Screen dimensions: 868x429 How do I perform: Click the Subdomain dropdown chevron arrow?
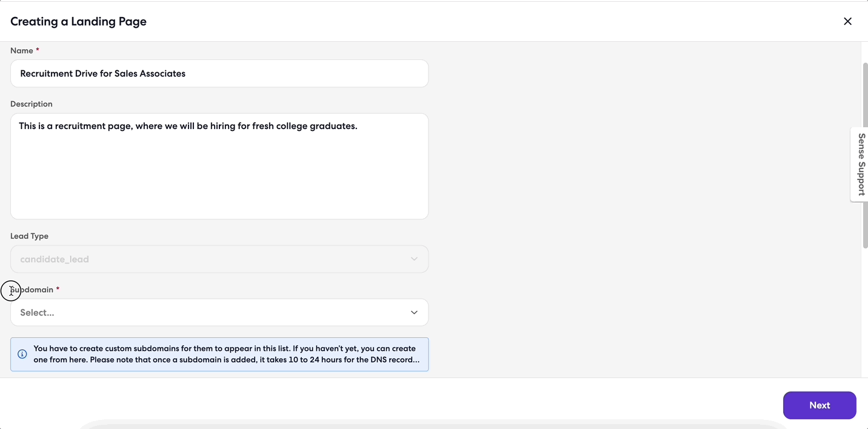414,313
